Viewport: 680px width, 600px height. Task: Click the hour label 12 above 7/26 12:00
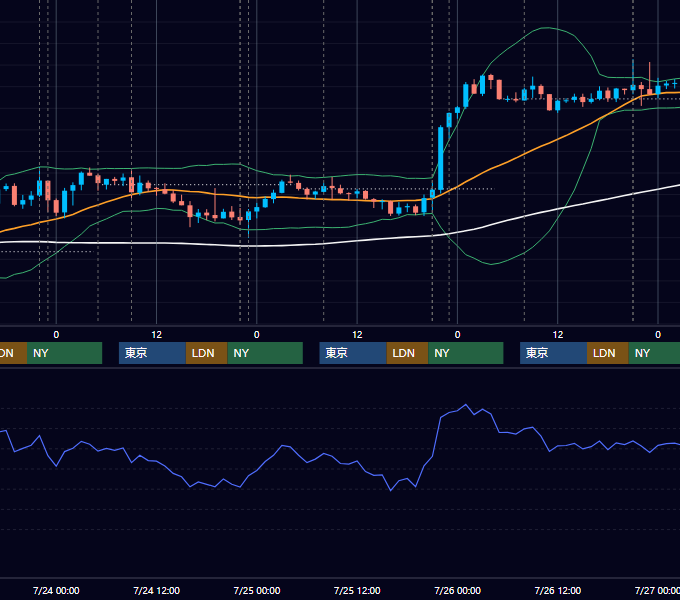(558, 335)
